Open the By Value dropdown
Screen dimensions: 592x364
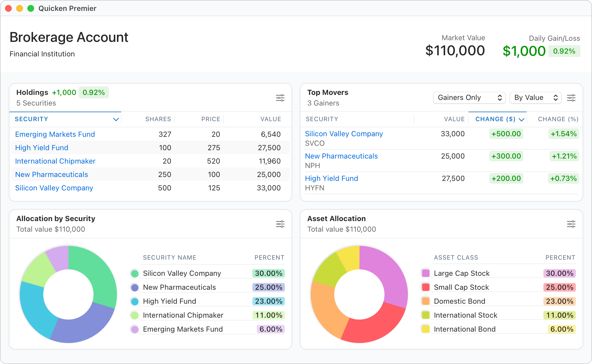(535, 98)
